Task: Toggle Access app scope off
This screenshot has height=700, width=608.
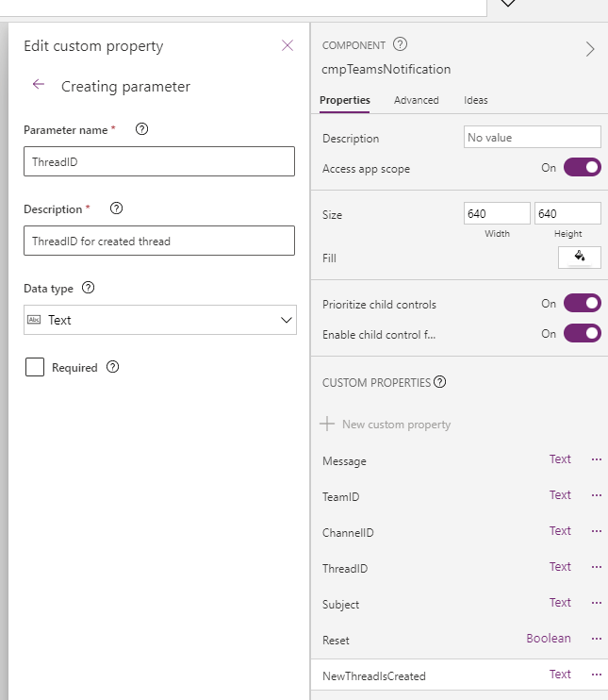Action: click(582, 168)
